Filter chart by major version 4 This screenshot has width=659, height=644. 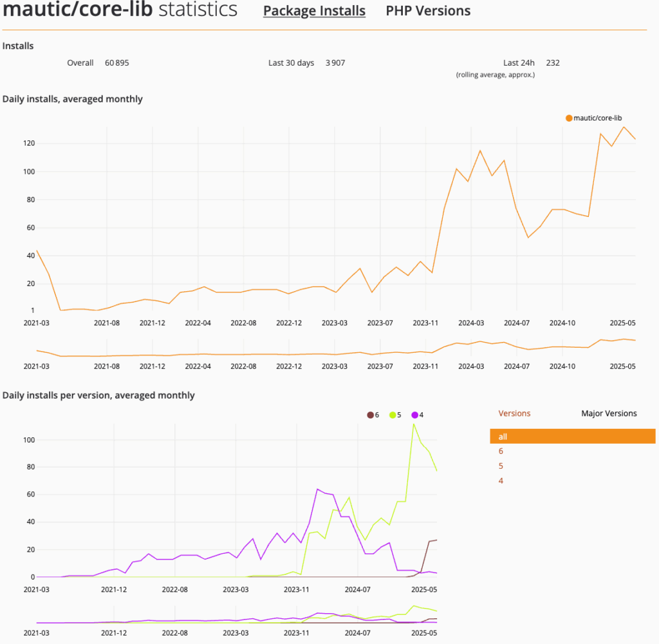501,480
